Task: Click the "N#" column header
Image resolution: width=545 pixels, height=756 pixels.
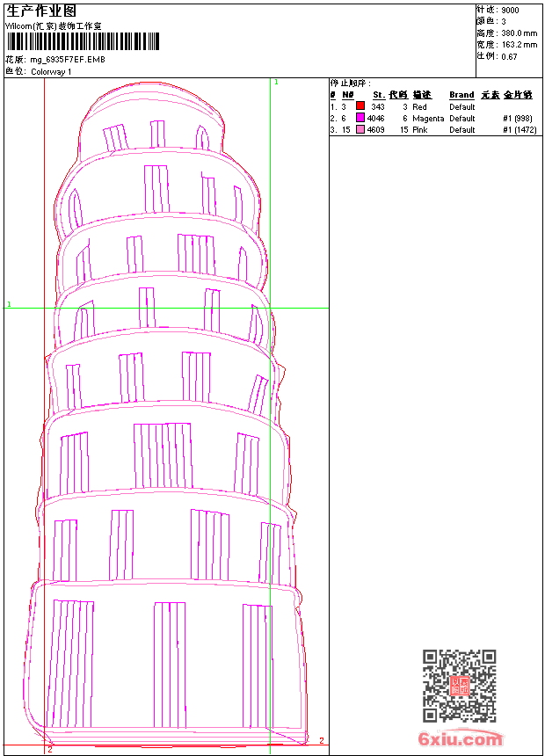Action: coord(348,95)
